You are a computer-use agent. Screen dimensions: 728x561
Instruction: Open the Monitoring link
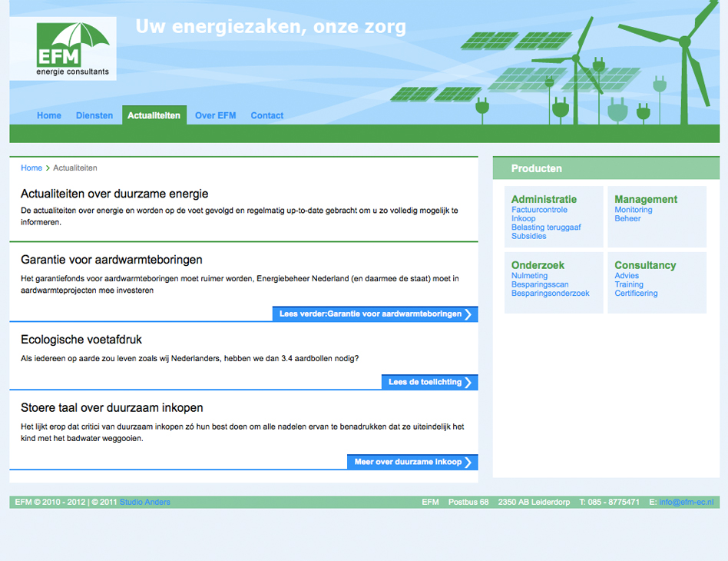pyautogui.click(x=634, y=210)
